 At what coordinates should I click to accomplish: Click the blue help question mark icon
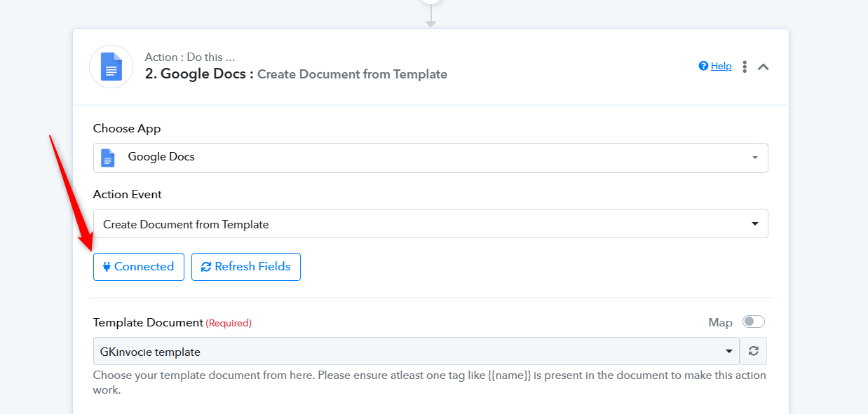click(x=703, y=66)
